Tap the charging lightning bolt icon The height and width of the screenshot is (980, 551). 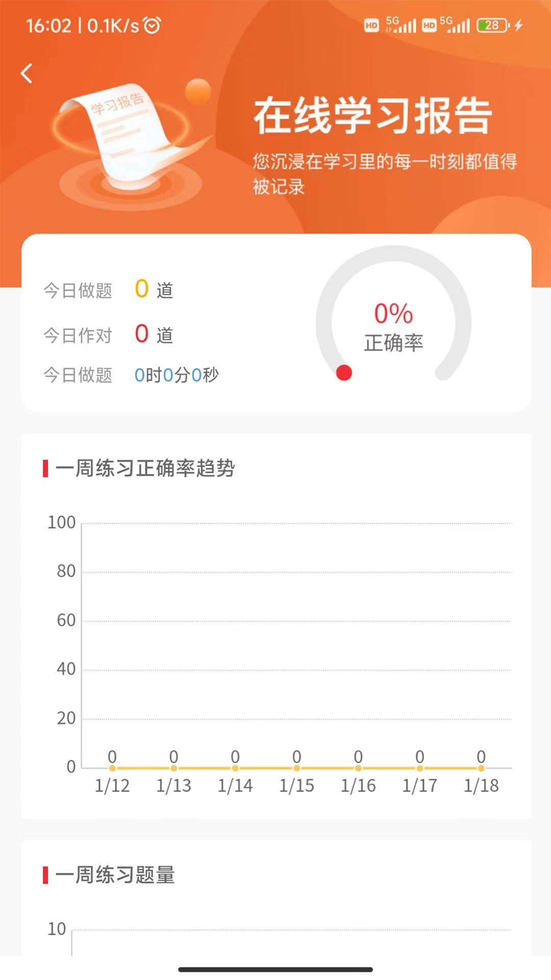(519, 25)
